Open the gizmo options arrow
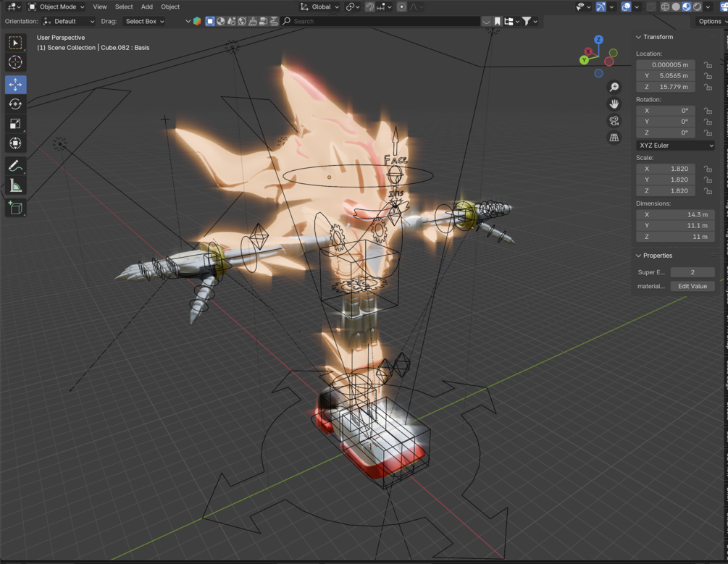This screenshot has width=728, height=564. [611, 7]
